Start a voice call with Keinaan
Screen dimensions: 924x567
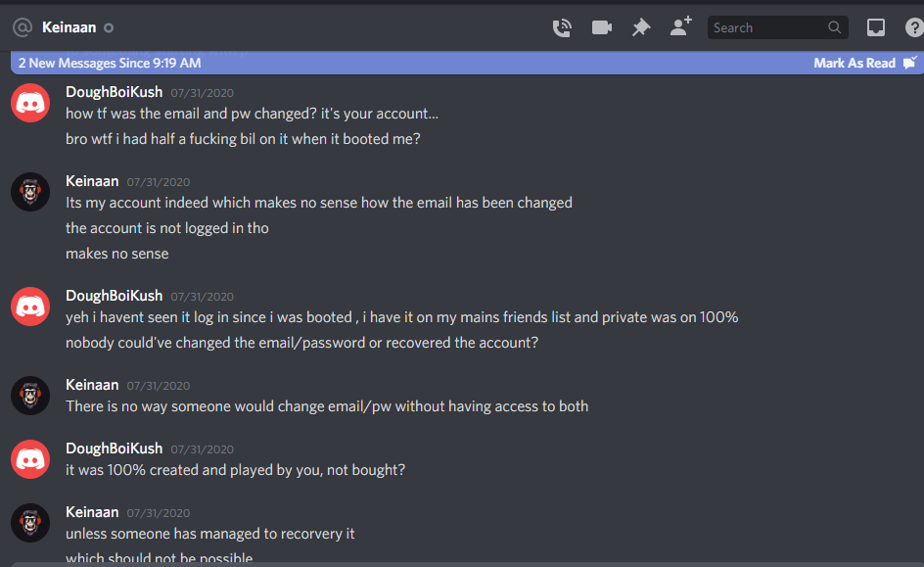coord(562,27)
